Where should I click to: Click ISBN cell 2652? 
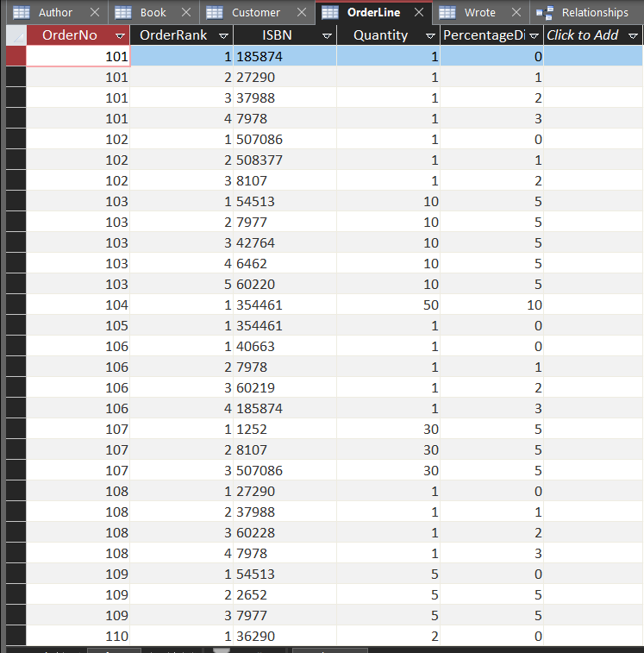tap(285, 594)
